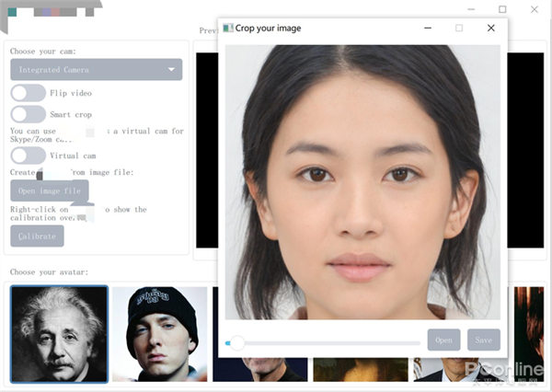Maximize the main application window
The height and width of the screenshot is (392, 552).
pos(502,9)
